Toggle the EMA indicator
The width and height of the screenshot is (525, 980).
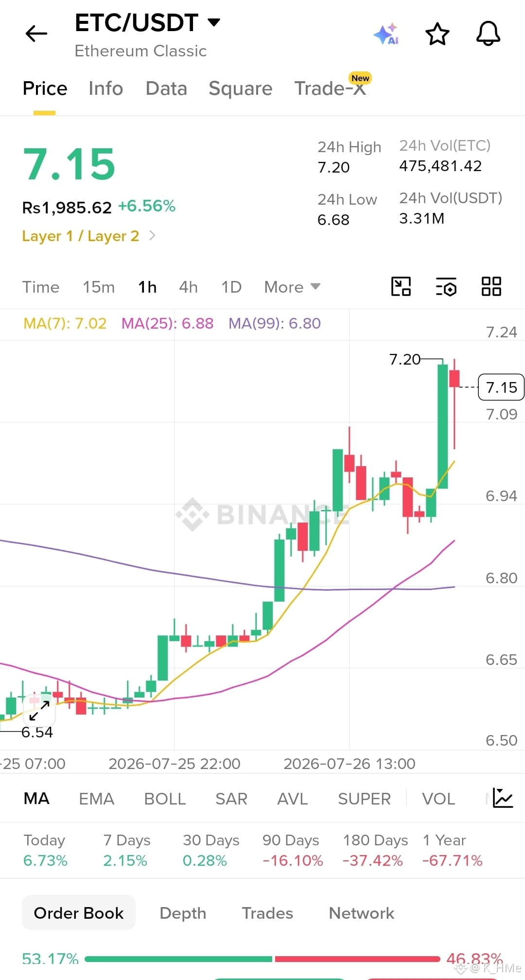[x=97, y=798]
